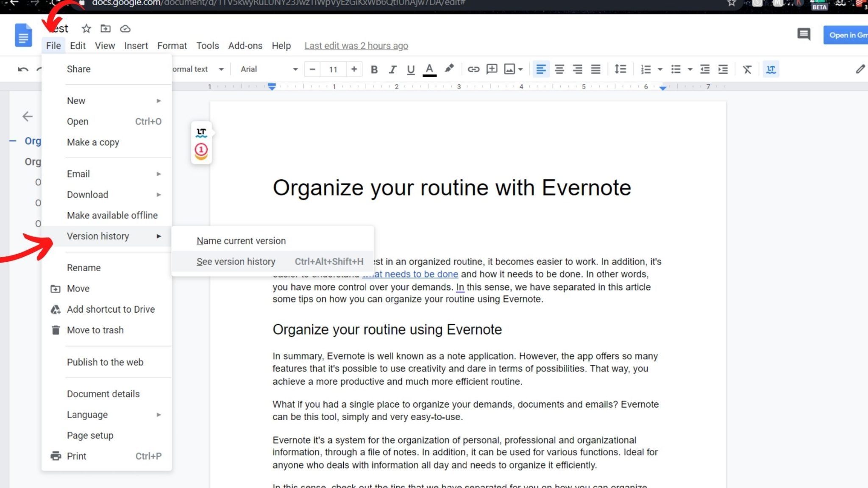
Task: Expand the Download submenu
Action: [107, 194]
